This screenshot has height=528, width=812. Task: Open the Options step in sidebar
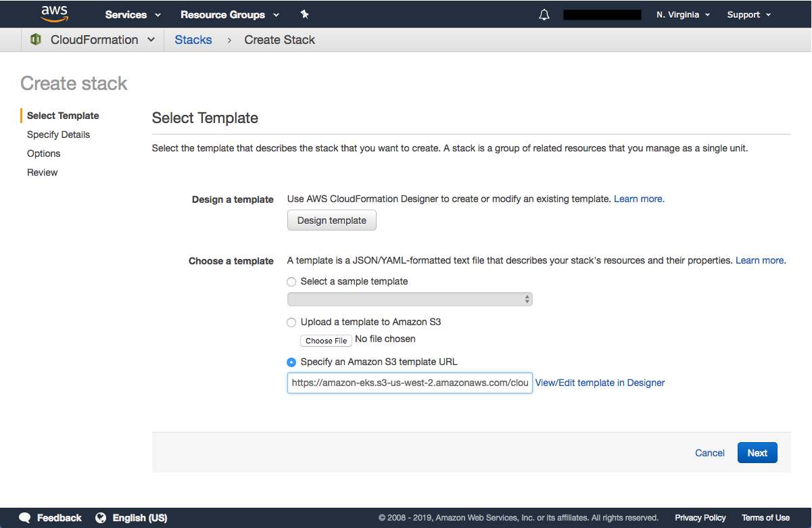(44, 153)
